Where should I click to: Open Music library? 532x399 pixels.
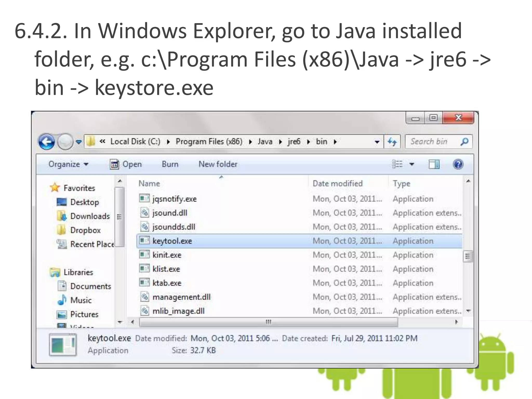point(81,300)
